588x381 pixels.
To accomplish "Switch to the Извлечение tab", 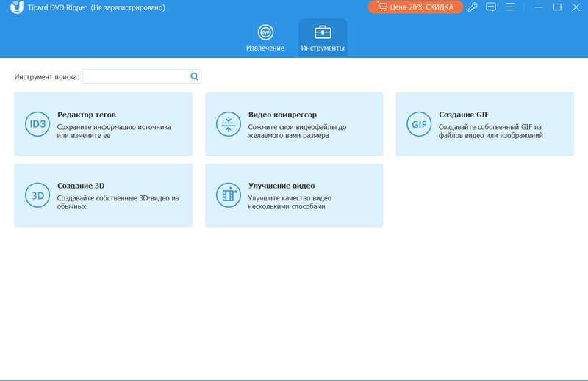I will click(x=265, y=38).
